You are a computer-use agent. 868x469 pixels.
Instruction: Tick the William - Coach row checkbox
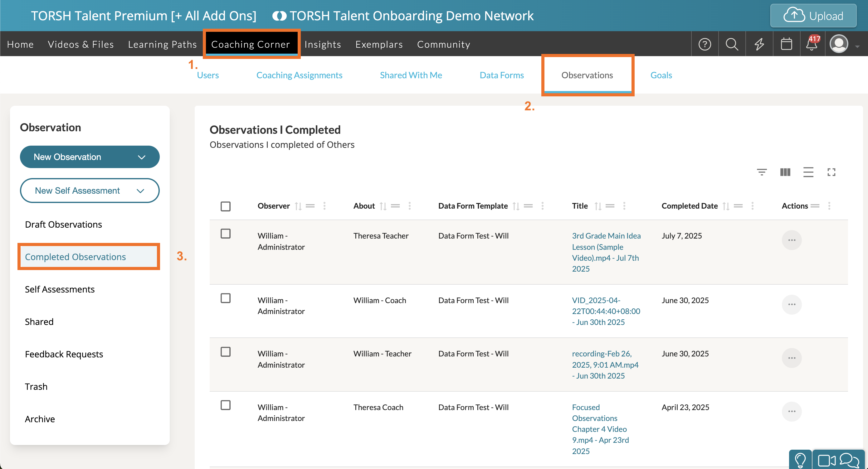[225, 298]
